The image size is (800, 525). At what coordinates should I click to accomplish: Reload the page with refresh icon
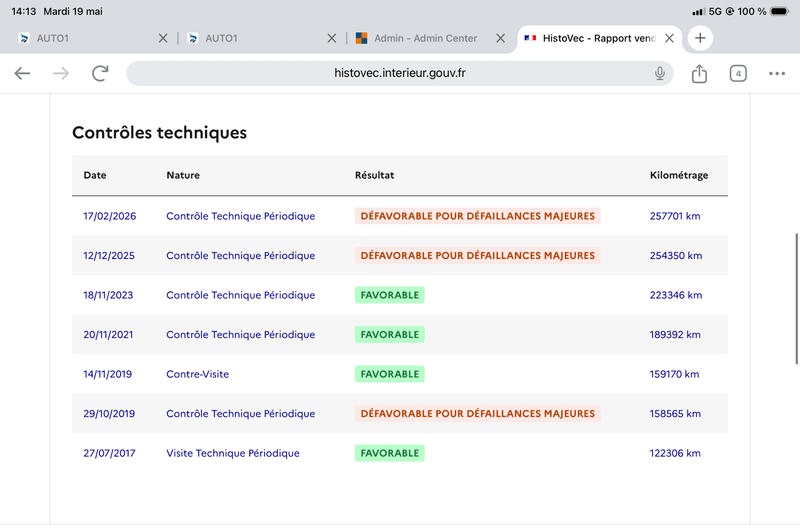click(100, 73)
